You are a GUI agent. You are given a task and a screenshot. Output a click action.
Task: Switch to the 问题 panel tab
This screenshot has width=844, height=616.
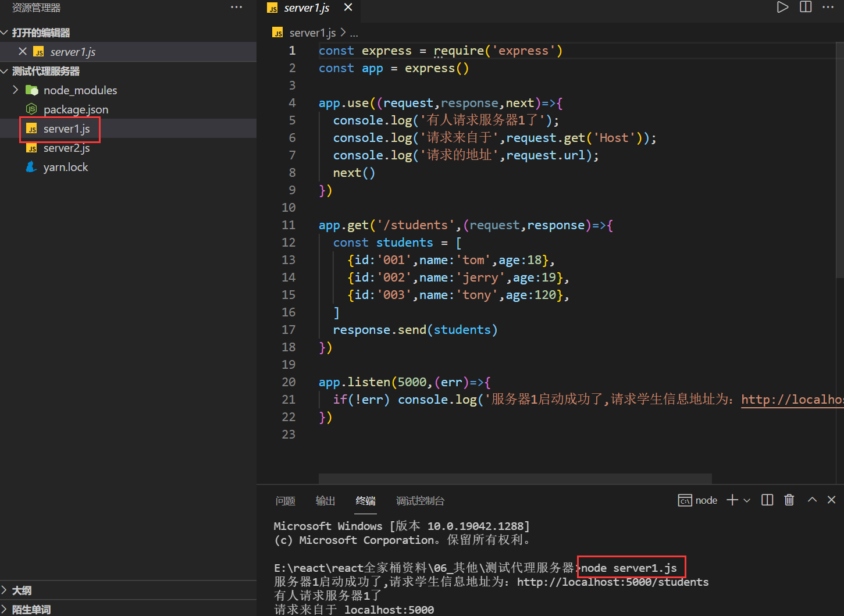[x=285, y=501]
